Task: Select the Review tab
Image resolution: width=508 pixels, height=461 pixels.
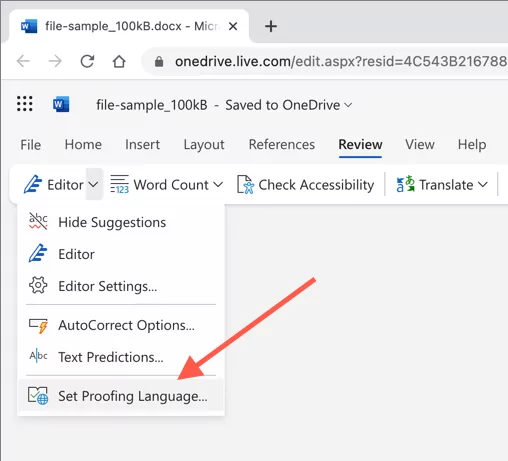Action: coord(360,145)
